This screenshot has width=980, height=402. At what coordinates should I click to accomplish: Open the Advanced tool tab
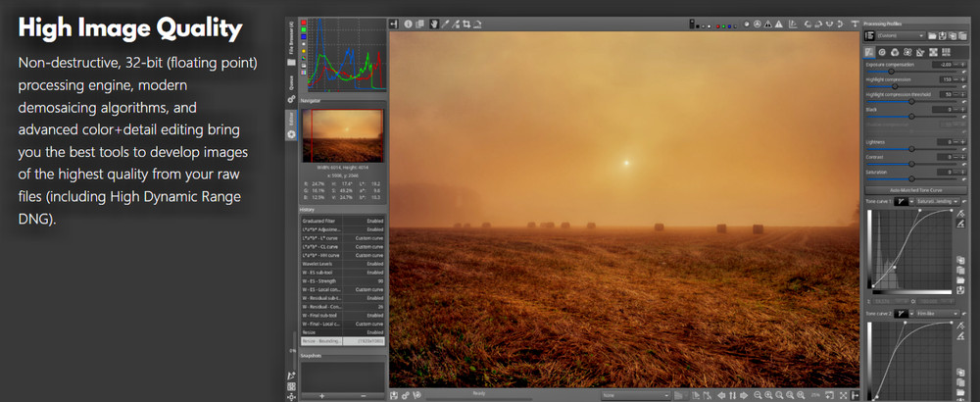pyautogui.click(x=907, y=52)
